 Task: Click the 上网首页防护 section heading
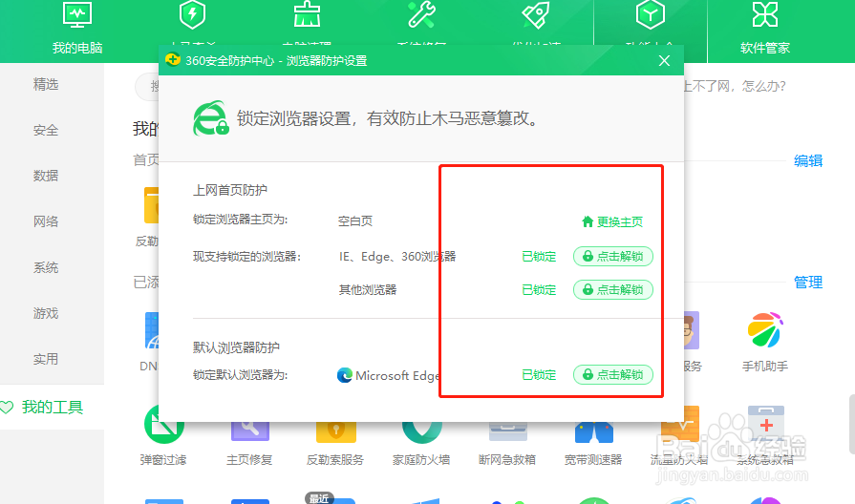(x=230, y=190)
